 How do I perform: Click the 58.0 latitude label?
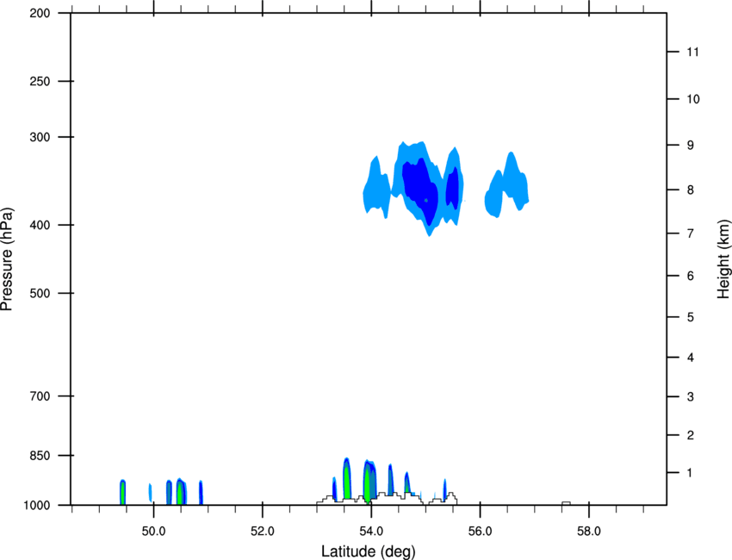click(589, 532)
